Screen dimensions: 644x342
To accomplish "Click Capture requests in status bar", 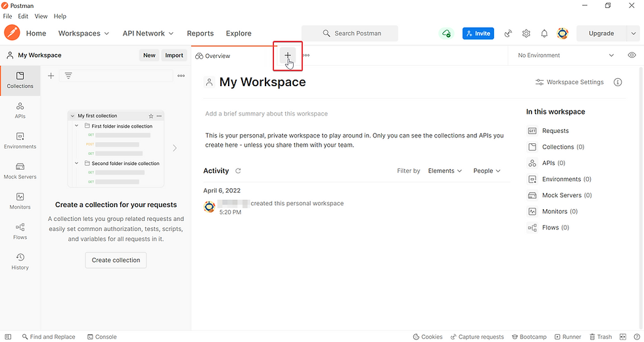I will coord(477,337).
